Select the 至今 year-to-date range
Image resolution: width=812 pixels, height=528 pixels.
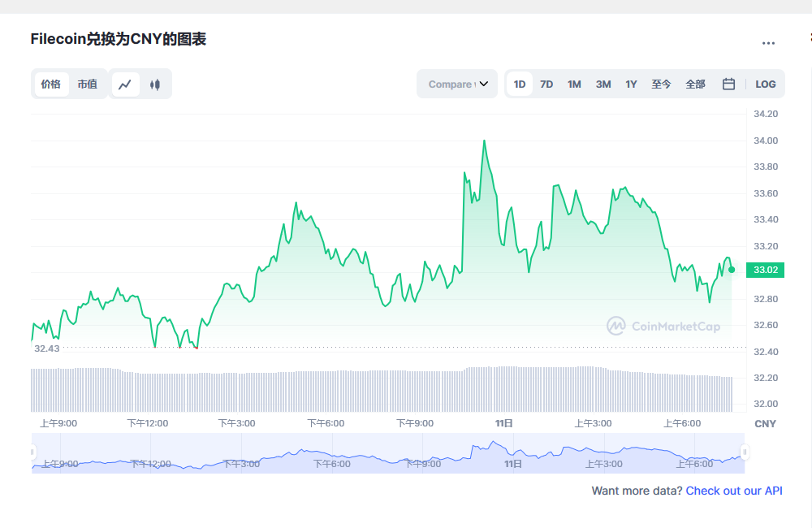point(661,84)
